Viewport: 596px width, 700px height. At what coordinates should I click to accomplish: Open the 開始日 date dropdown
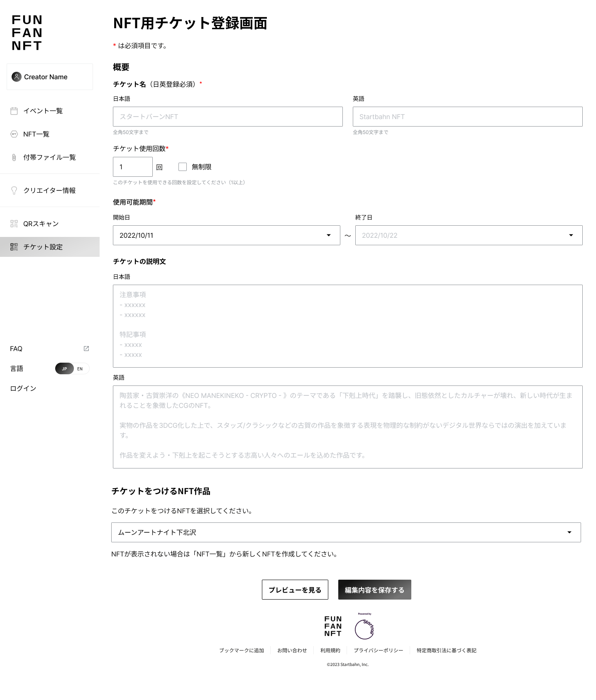[328, 235]
